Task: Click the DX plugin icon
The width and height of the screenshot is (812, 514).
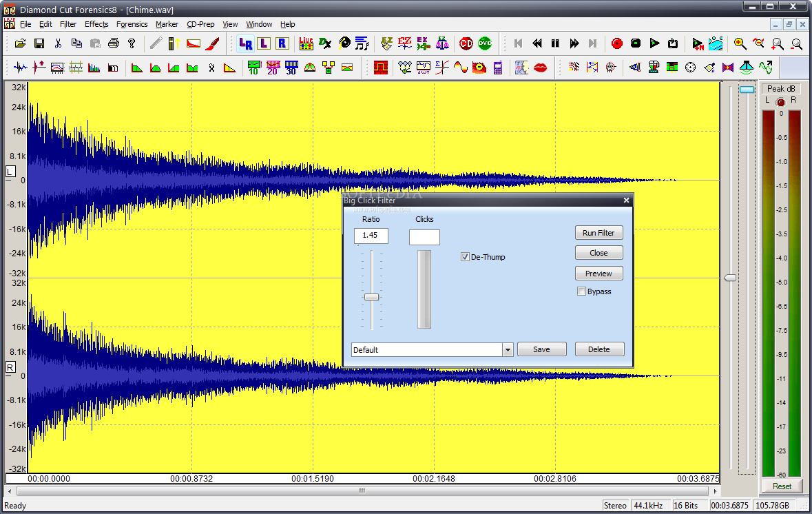Action: 324,43
